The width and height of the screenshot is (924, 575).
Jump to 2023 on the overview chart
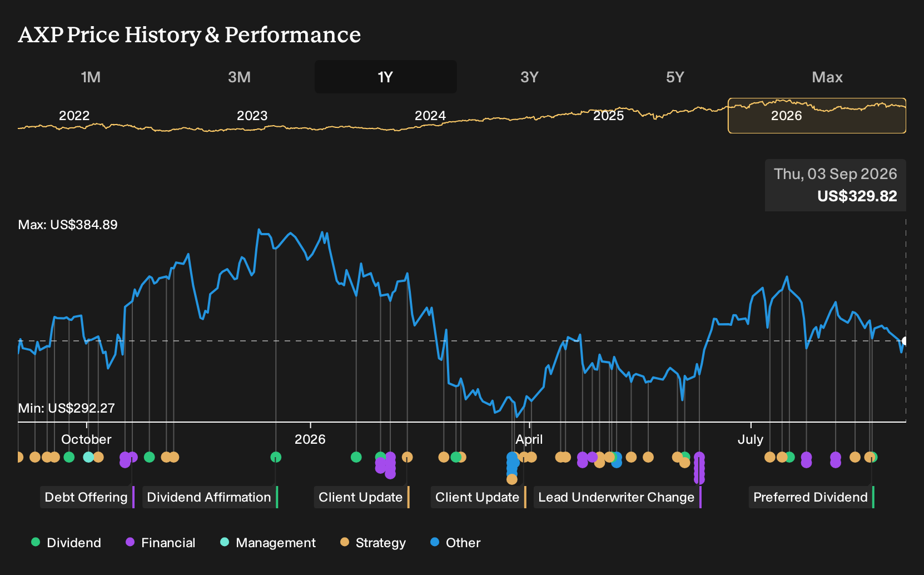(x=252, y=116)
